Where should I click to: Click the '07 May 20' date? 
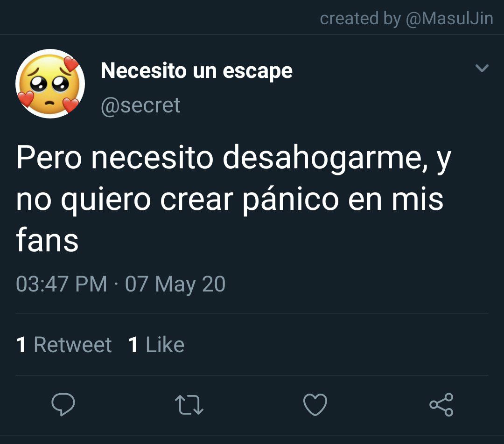175,284
